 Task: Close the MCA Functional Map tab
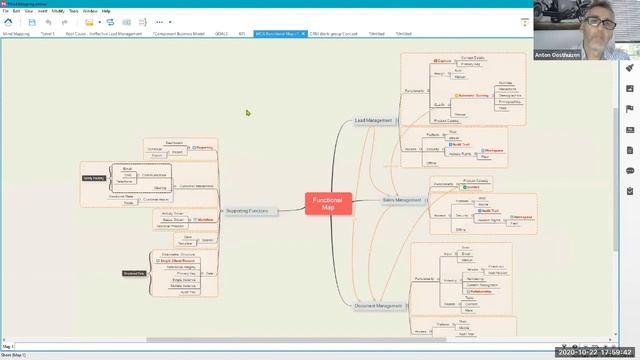tap(303, 33)
